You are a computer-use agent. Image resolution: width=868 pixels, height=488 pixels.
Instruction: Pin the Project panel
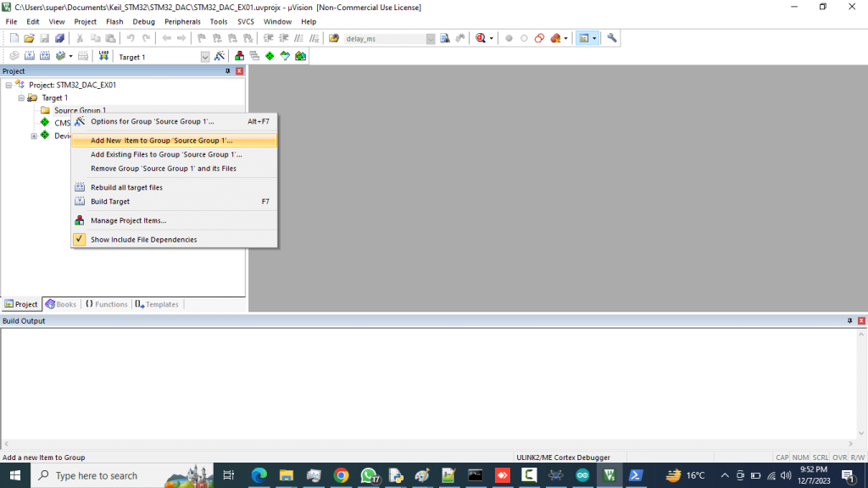tap(227, 71)
